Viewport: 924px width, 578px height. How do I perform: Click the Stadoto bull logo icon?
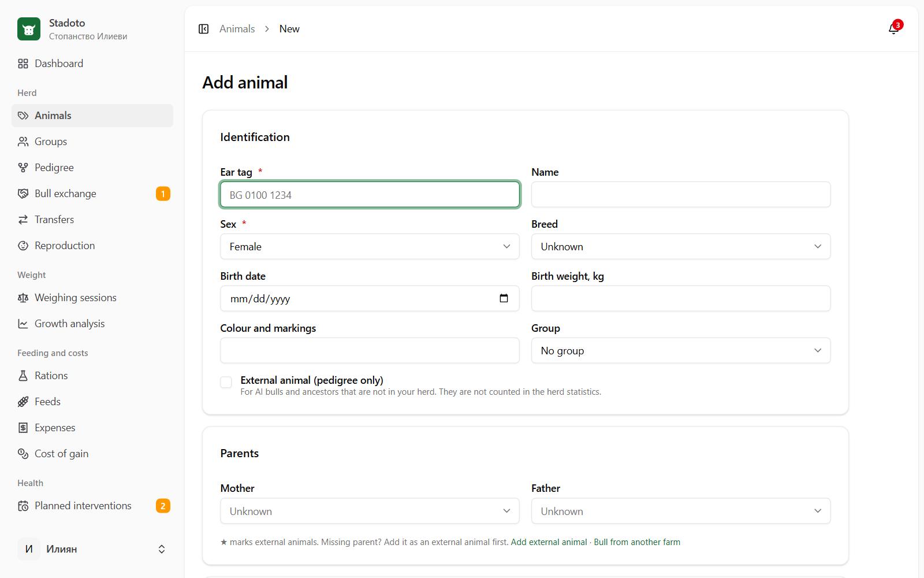click(x=29, y=29)
